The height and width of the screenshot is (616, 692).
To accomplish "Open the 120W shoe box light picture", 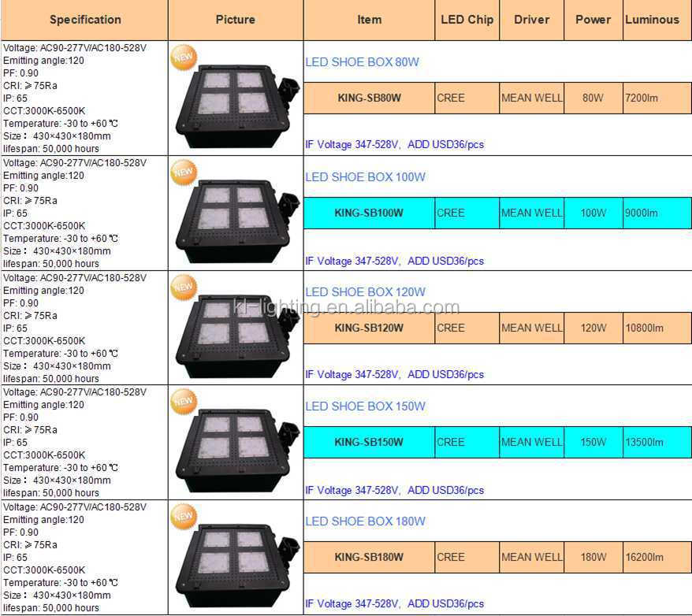I will pyautogui.click(x=238, y=336).
